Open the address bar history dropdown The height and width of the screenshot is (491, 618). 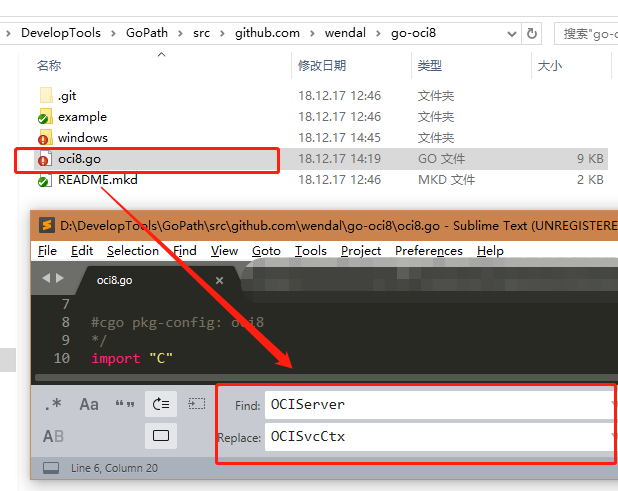coord(512,34)
